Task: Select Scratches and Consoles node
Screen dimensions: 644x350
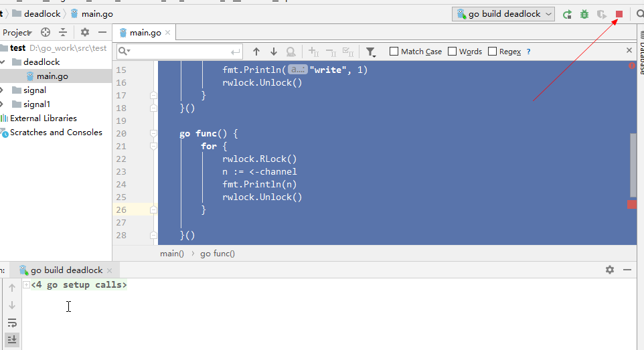Action: (56, 133)
